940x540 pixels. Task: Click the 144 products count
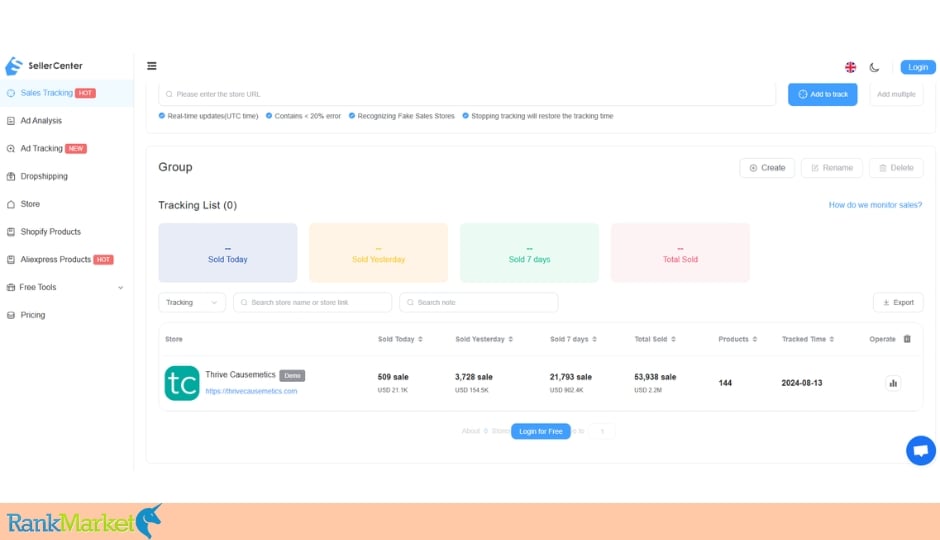pyautogui.click(x=725, y=383)
